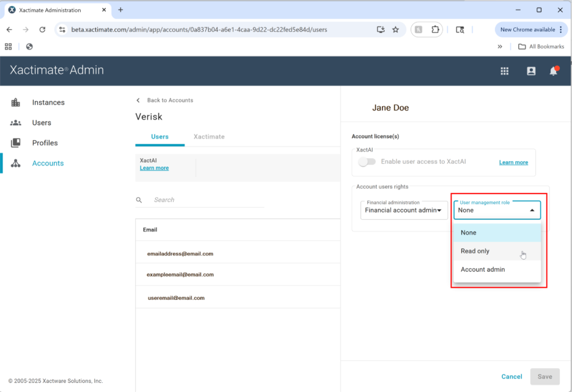Open the notifications bell
This screenshot has height=392, width=572.
pyautogui.click(x=554, y=71)
